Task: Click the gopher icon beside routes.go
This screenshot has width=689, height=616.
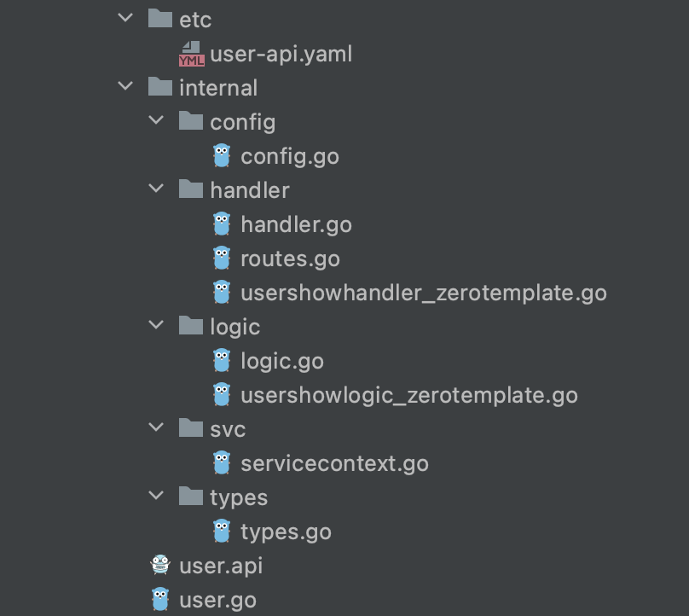Action: (x=222, y=258)
